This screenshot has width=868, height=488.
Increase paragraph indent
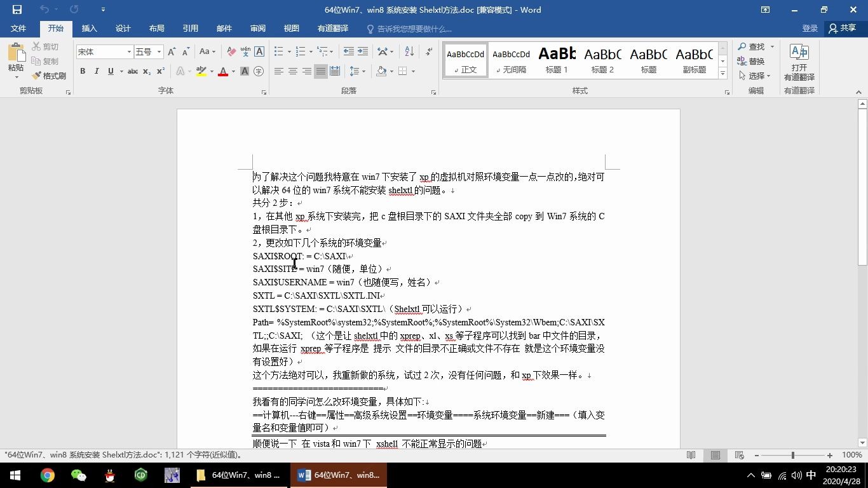[363, 51]
